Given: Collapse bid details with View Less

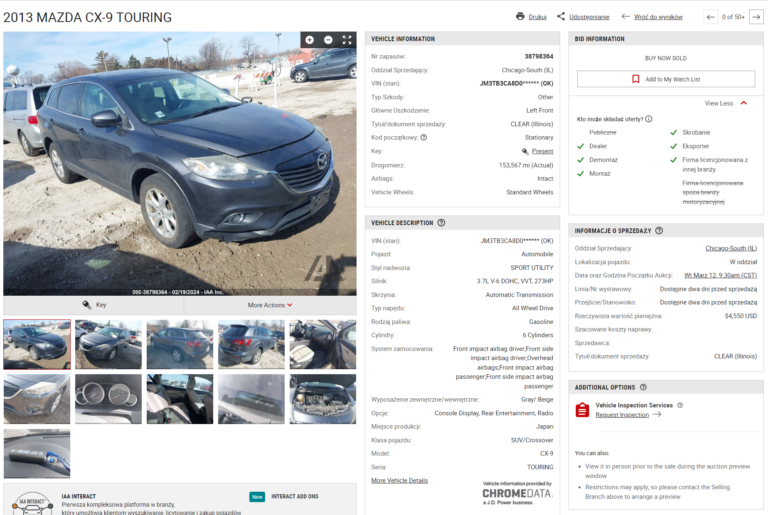Looking at the screenshot, I should click(725, 103).
